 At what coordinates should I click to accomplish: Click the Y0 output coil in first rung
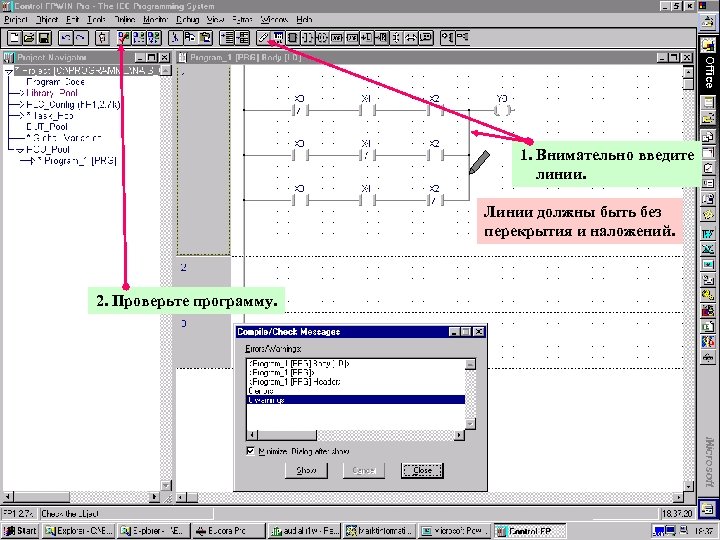pos(503,110)
